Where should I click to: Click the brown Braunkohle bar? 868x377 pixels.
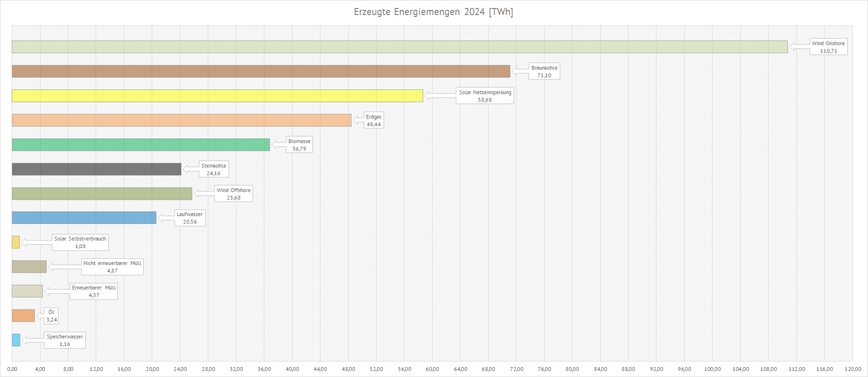pos(261,71)
